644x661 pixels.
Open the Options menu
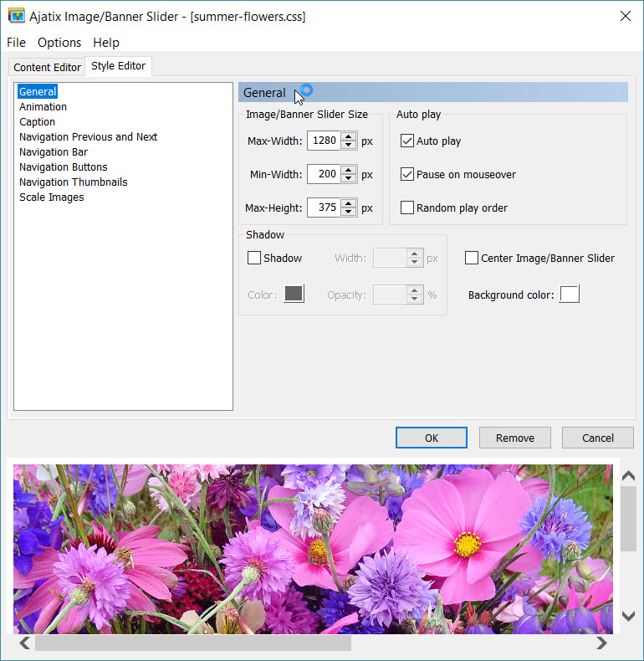(59, 43)
